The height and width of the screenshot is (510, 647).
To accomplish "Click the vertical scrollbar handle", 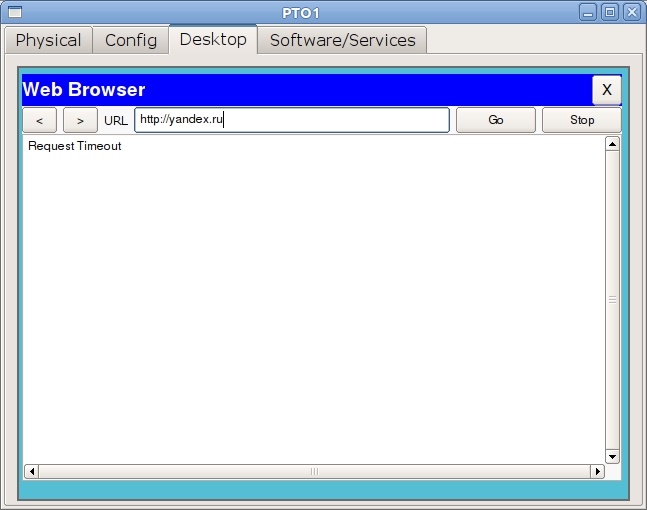I will click(x=612, y=299).
